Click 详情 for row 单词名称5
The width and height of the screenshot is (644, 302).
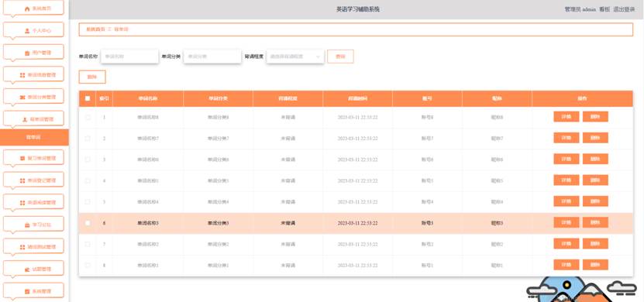567,180
